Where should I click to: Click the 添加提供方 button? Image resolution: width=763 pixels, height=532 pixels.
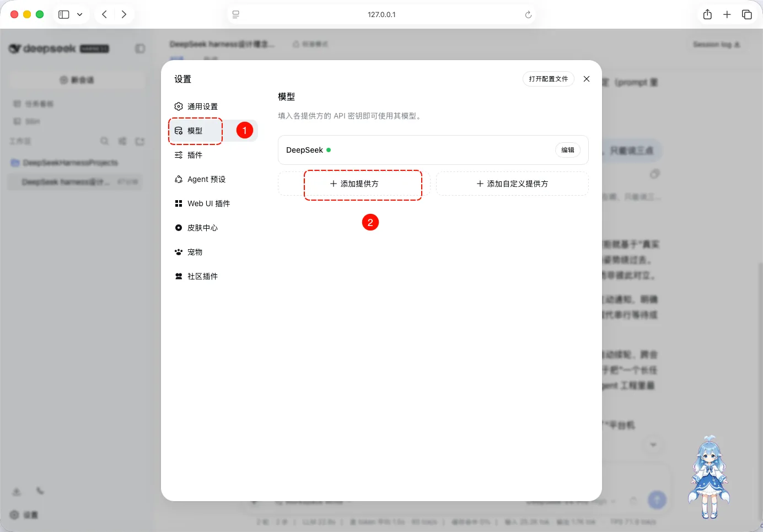point(354,184)
